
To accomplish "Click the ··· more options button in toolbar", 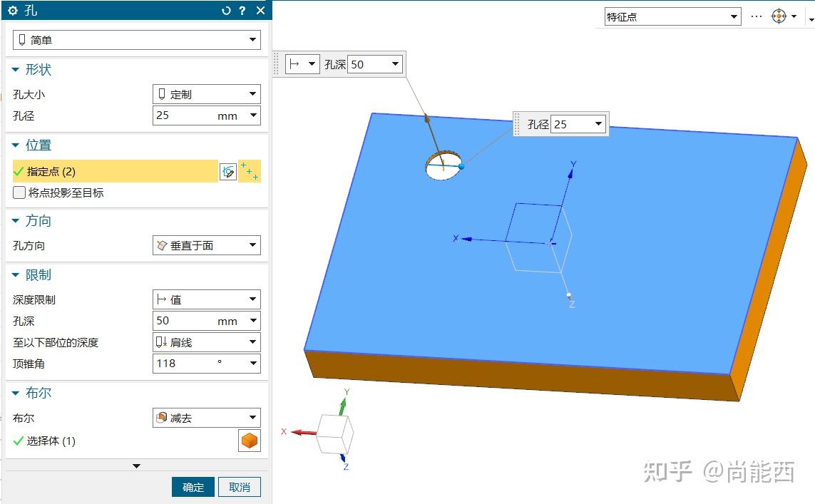I will point(755,16).
